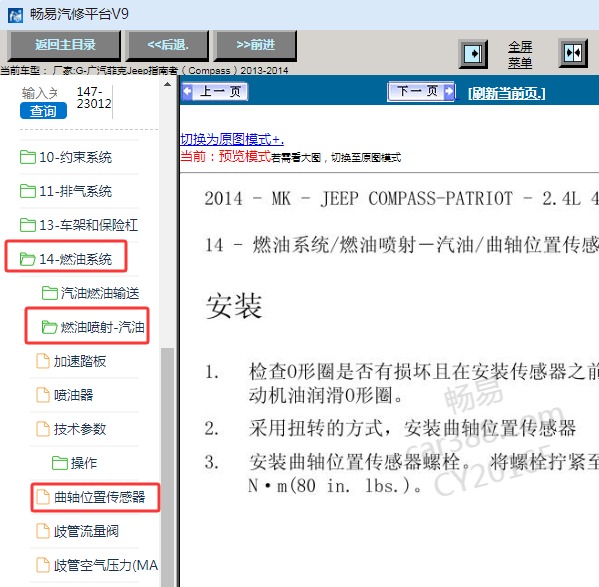Go forward with >>前进 button
Viewport: 599px width, 587px height.
pos(255,45)
